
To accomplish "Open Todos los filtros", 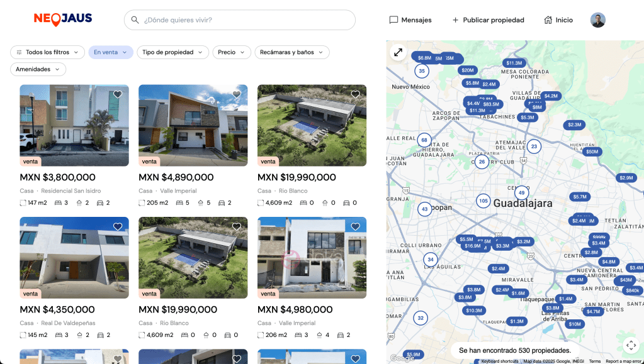I will click(48, 52).
